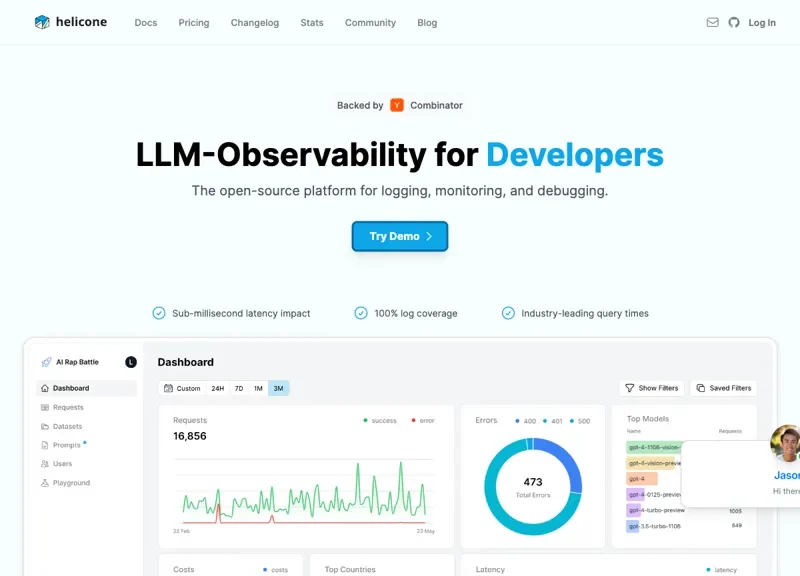The width and height of the screenshot is (800, 576).
Task: Select the 24H time range
Action: (x=218, y=388)
